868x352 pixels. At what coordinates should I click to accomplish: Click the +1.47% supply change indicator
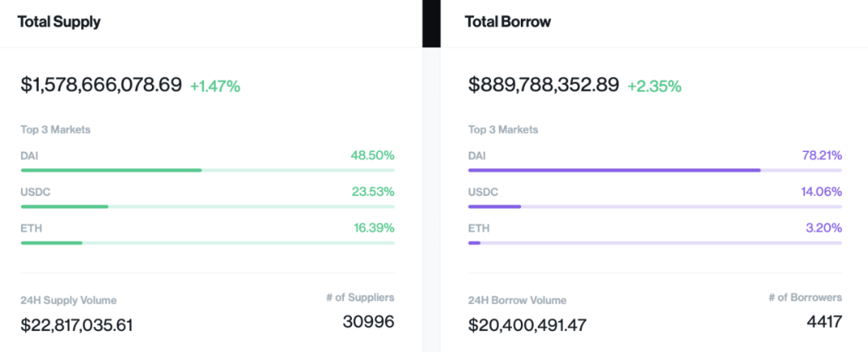click(215, 86)
